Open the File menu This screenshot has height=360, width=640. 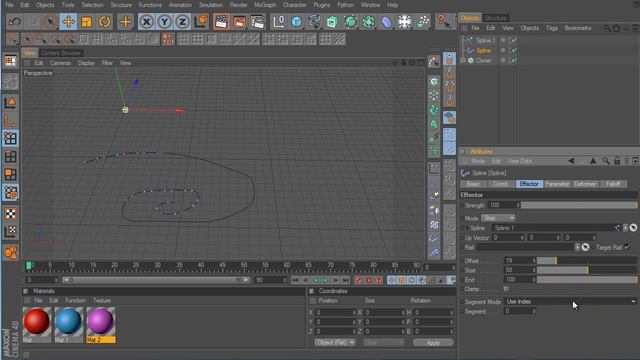pyautogui.click(x=9, y=5)
